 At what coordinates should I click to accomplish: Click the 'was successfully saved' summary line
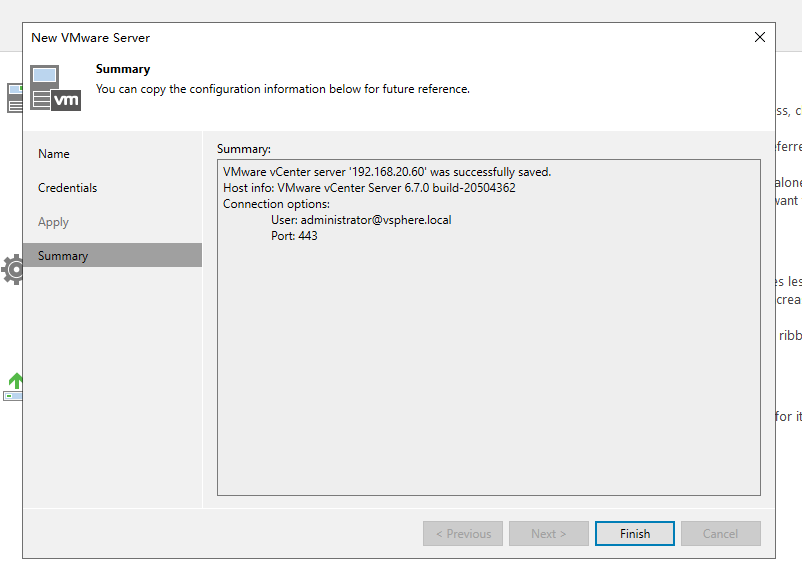pyautogui.click(x=387, y=172)
